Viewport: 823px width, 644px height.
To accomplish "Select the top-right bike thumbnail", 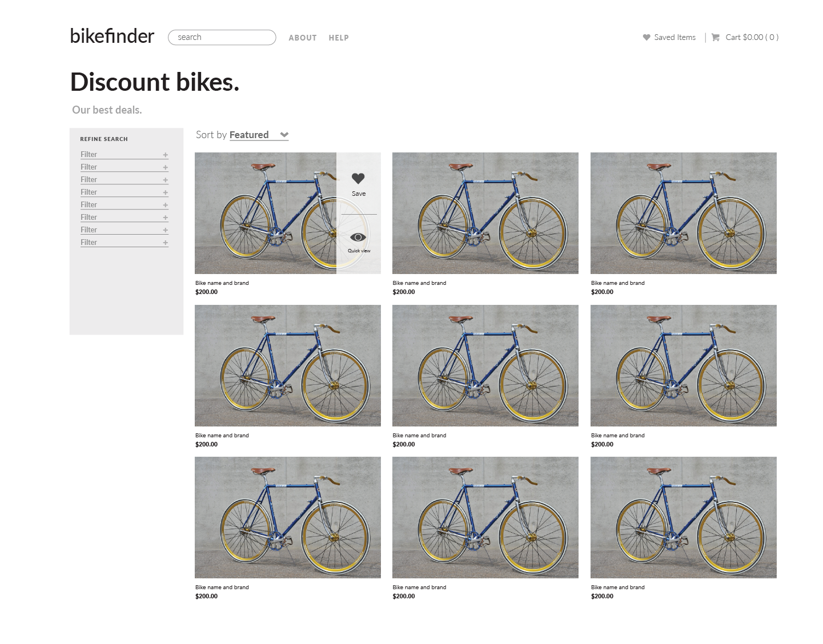I will [683, 213].
